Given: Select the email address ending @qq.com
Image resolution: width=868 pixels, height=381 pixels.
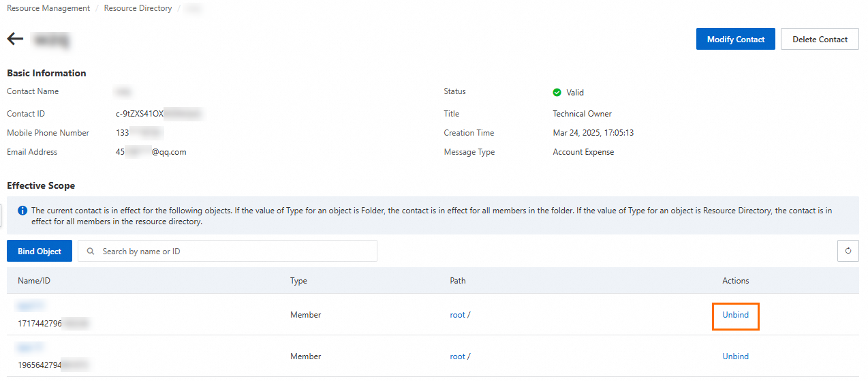Looking at the screenshot, I should [151, 152].
